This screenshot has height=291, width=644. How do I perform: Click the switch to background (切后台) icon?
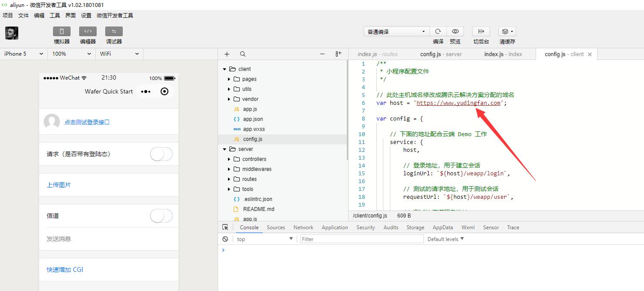481,31
